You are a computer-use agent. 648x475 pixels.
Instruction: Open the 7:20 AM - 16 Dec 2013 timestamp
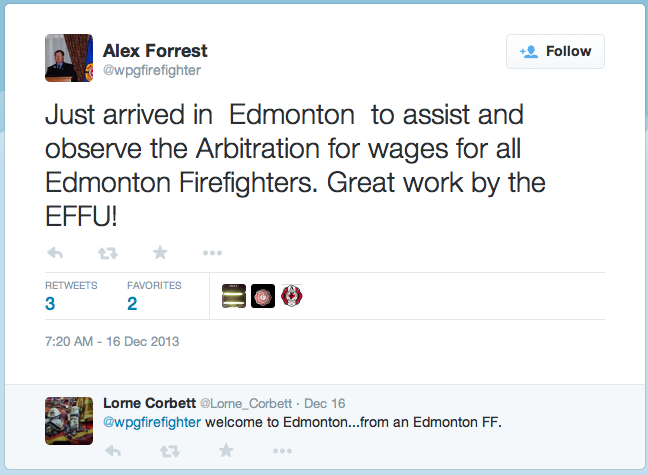[112, 341]
